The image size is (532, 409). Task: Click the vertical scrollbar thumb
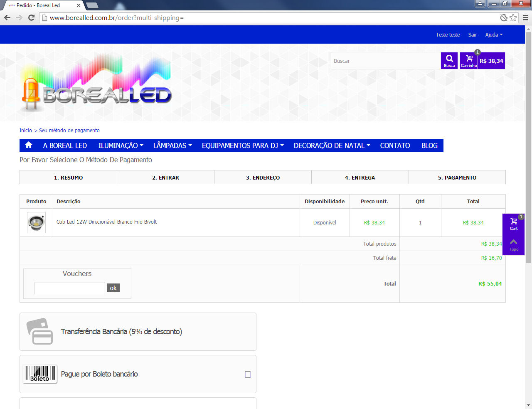click(x=528, y=147)
